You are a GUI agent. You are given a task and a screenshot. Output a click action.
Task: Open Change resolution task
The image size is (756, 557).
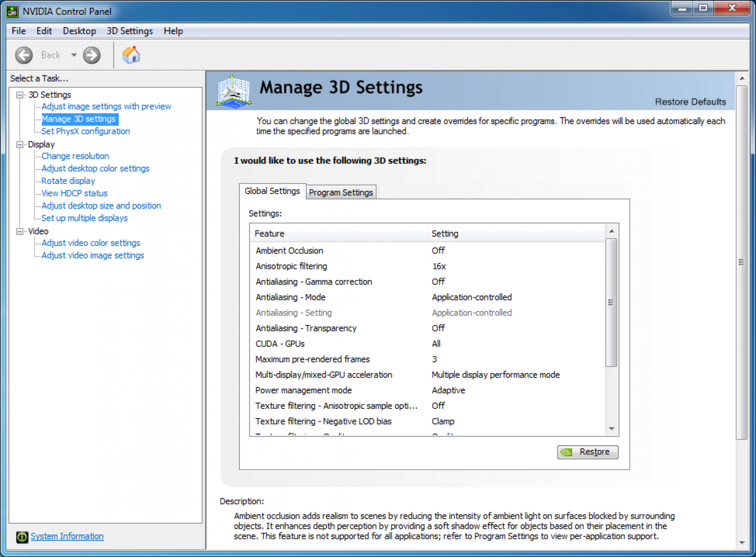pos(75,156)
